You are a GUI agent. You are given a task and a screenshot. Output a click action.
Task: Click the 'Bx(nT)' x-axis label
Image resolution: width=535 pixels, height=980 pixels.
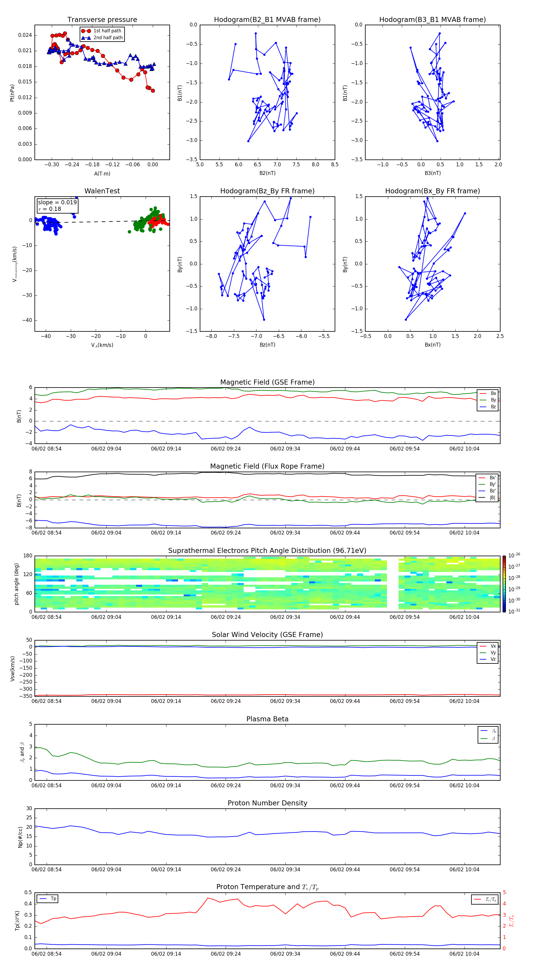[432, 345]
